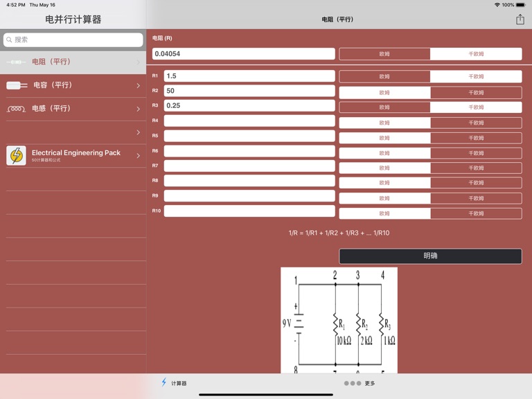The width and height of the screenshot is (532, 399).
Task: Open 电感（平行） using its chevron
Action: click(x=138, y=109)
